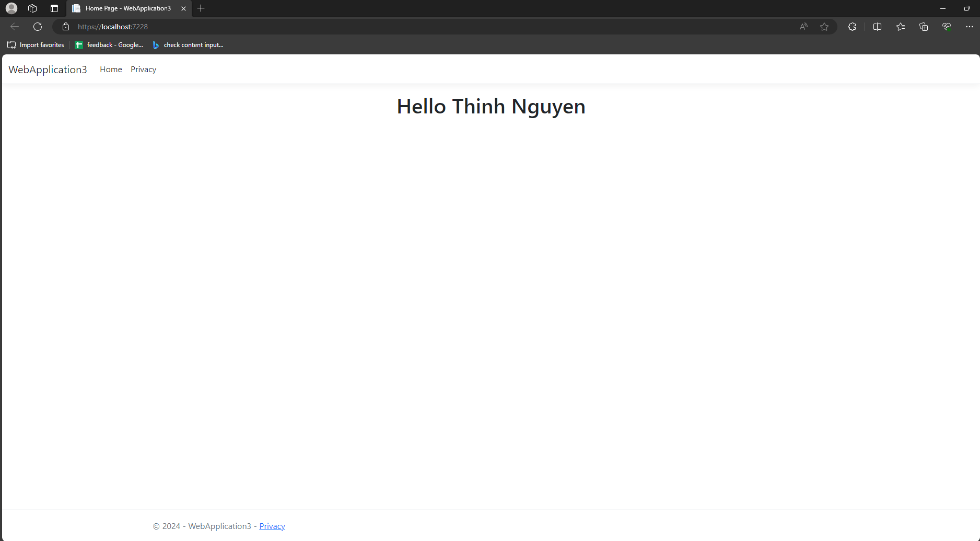Click the Refresh page button
Image resolution: width=980 pixels, height=541 pixels.
(x=38, y=27)
